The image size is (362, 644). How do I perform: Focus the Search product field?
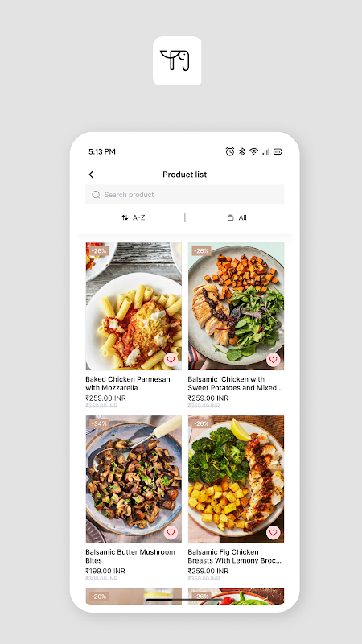tap(185, 195)
